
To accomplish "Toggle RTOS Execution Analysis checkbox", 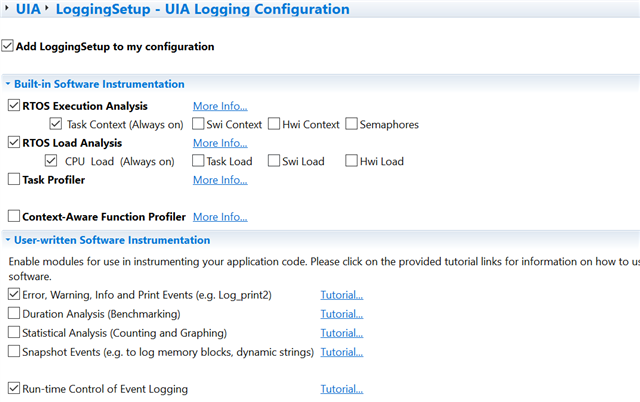I will click(x=13, y=106).
